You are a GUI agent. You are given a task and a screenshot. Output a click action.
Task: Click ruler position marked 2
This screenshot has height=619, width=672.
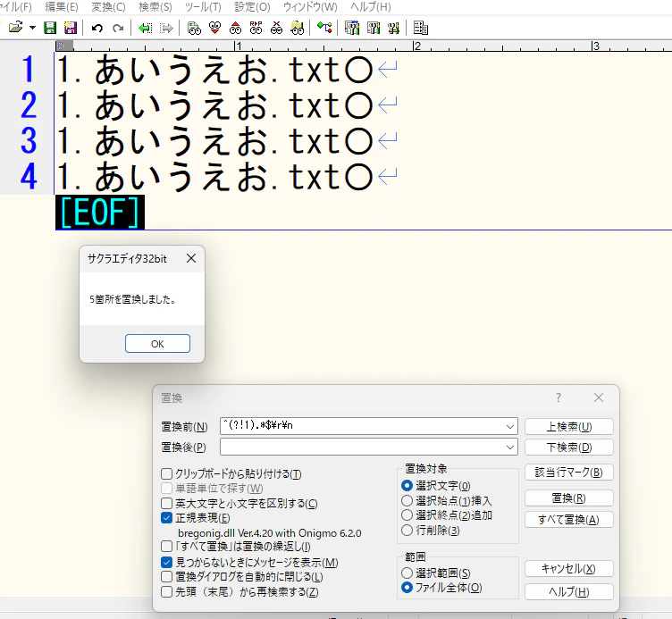click(416, 46)
